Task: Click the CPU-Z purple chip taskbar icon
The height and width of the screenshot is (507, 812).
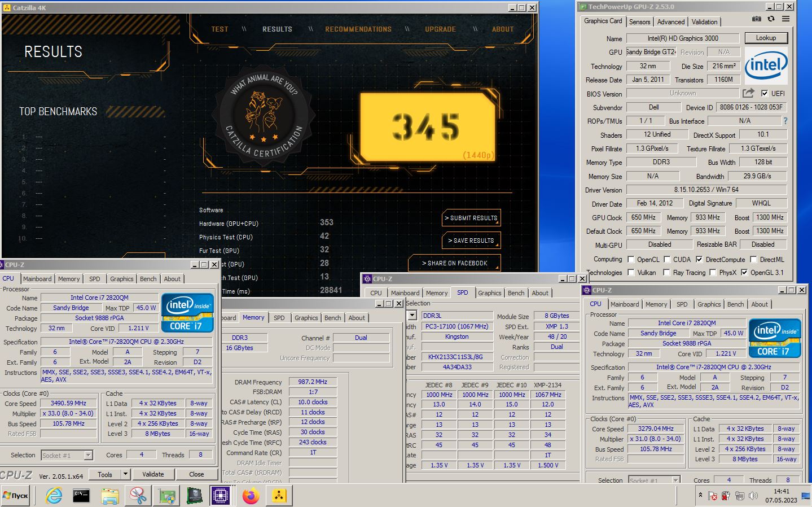Action: pos(220,496)
